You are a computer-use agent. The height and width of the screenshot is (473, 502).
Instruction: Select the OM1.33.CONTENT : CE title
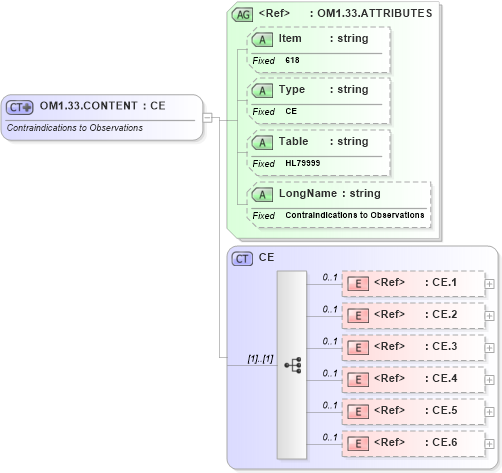point(103,106)
